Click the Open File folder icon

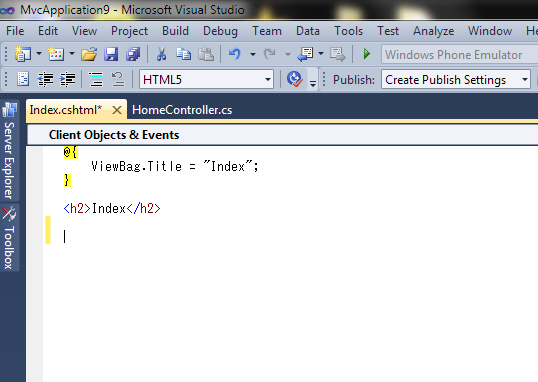(x=89, y=54)
